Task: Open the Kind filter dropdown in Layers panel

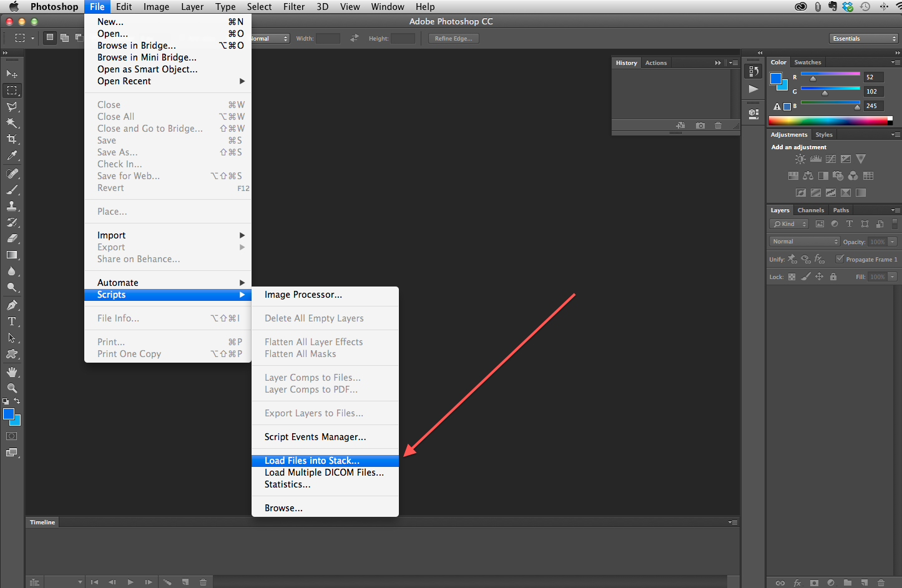Action: coord(788,223)
